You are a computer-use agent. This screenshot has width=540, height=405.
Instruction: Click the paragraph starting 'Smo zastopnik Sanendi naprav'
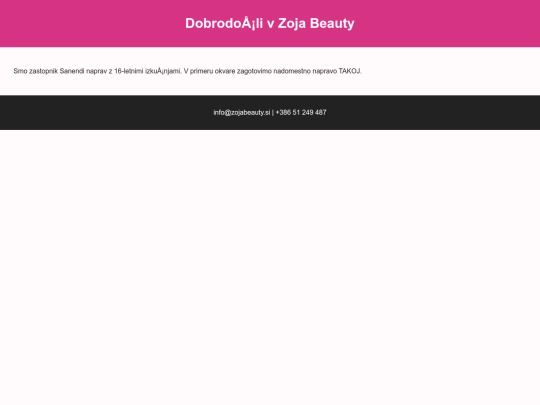[x=187, y=71]
